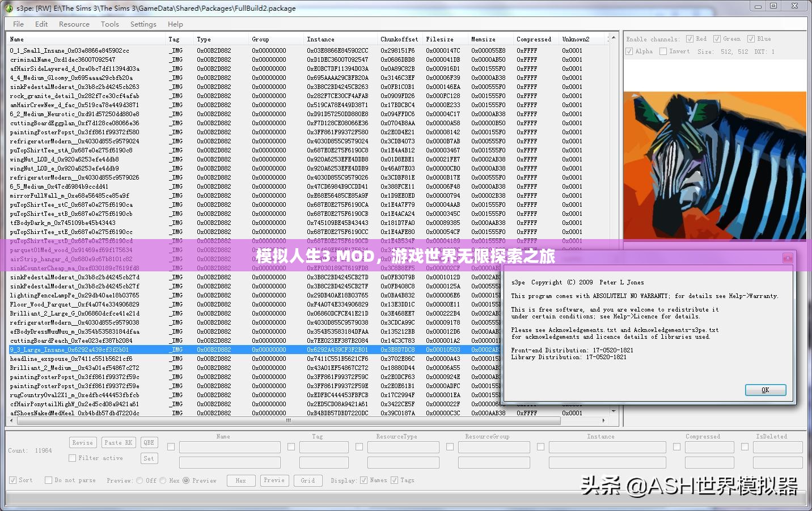Toggle the Green channel checkbox

tap(717, 39)
